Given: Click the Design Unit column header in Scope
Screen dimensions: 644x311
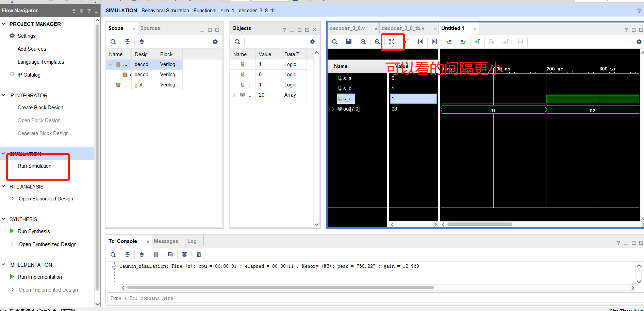Looking at the screenshot, I should click(x=144, y=54).
